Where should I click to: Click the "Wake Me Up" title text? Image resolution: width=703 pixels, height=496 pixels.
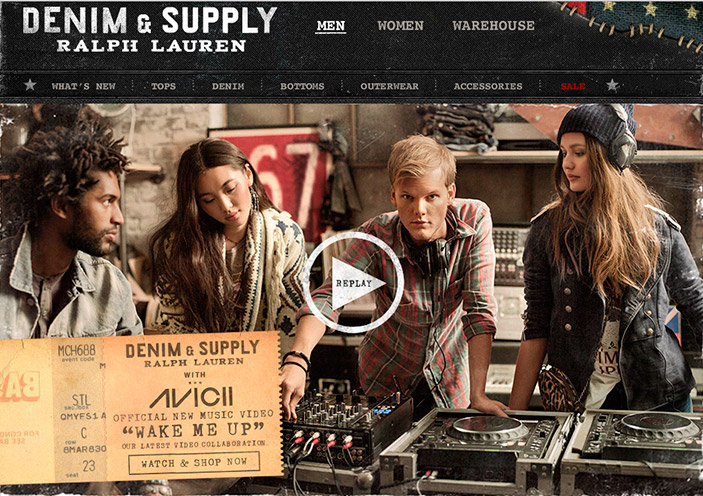click(x=194, y=430)
